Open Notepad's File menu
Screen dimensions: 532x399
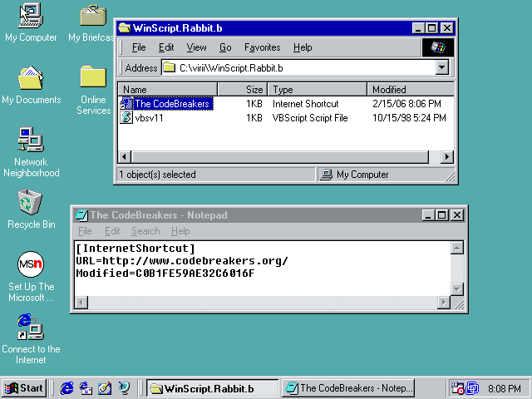pyautogui.click(x=85, y=231)
